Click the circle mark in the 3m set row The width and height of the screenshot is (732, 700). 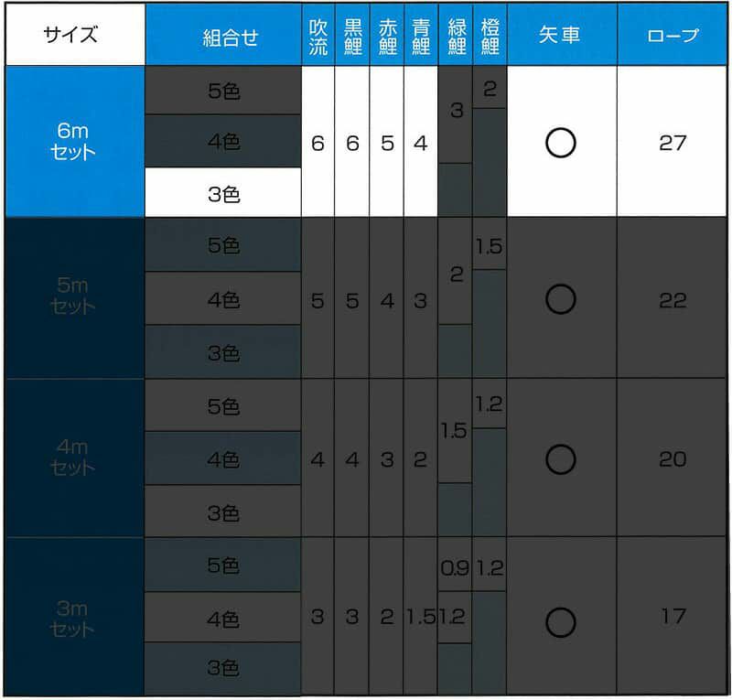tap(560, 622)
